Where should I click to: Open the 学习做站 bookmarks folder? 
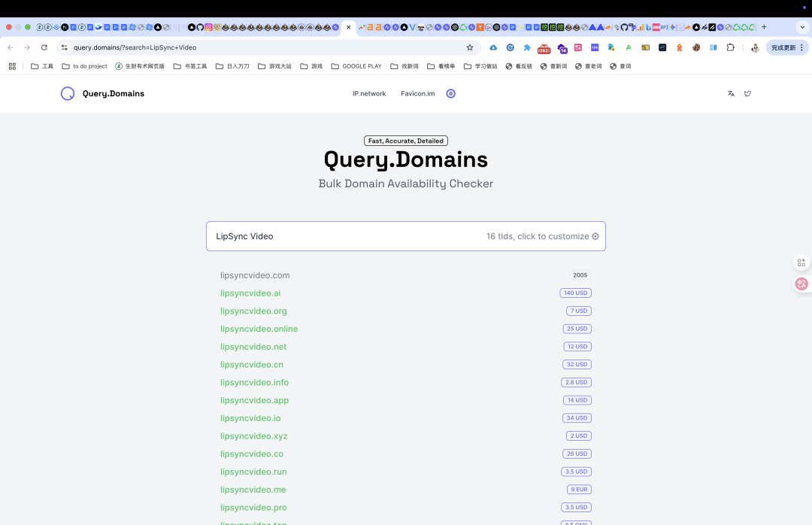(480, 66)
